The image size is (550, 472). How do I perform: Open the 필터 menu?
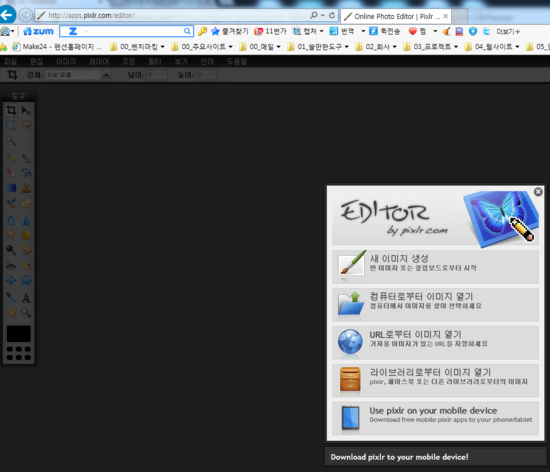155,62
